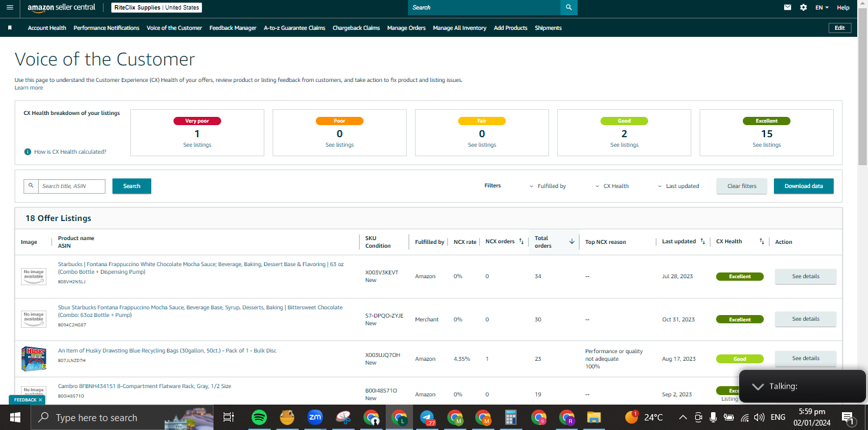Open the EN language dropdown
Image resolution: width=868 pixels, height=430 pixels.
click(x=822, y=8)
